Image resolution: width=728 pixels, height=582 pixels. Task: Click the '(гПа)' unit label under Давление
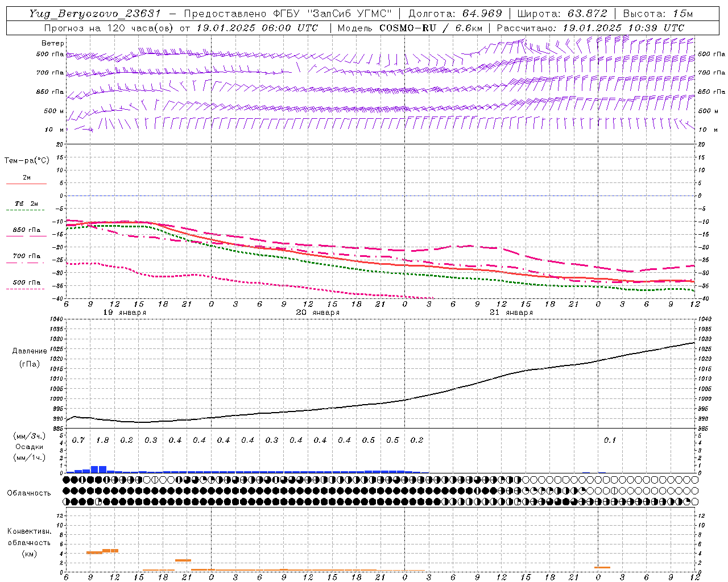pos(30,364)
